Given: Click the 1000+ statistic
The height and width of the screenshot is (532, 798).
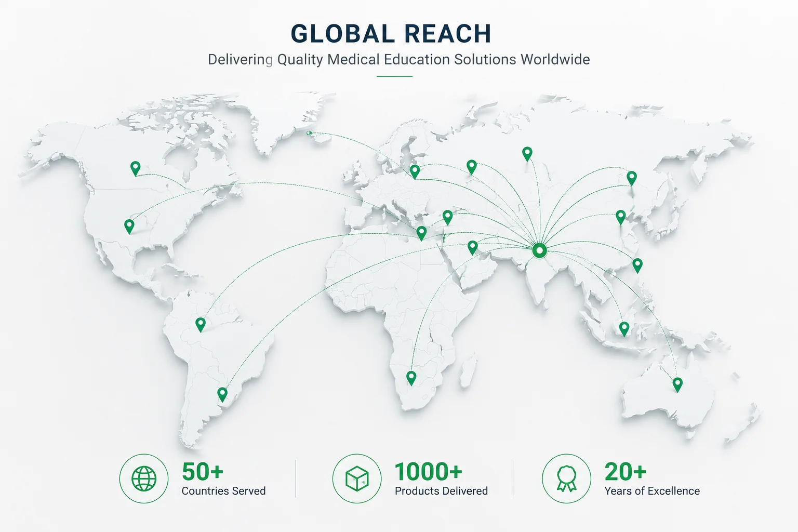Looking at the screenshot, I should pyautogui.click(x=428, y=472).
